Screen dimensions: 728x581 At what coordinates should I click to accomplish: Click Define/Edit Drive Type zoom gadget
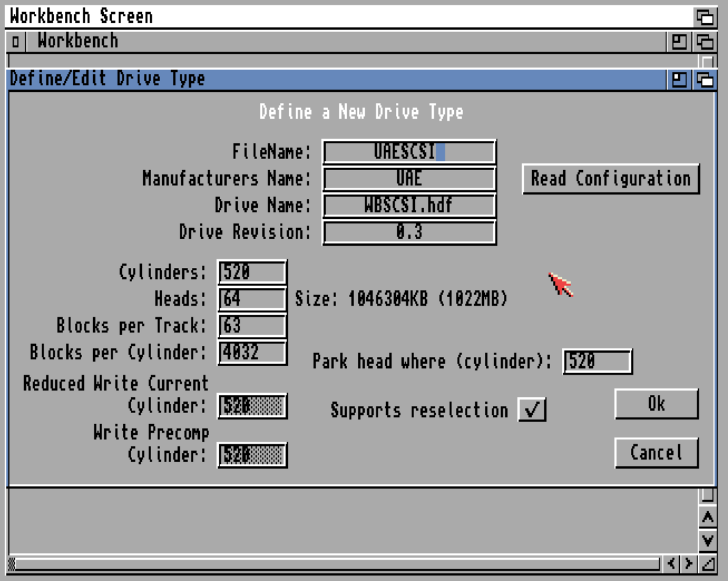[x=679, y=80]
